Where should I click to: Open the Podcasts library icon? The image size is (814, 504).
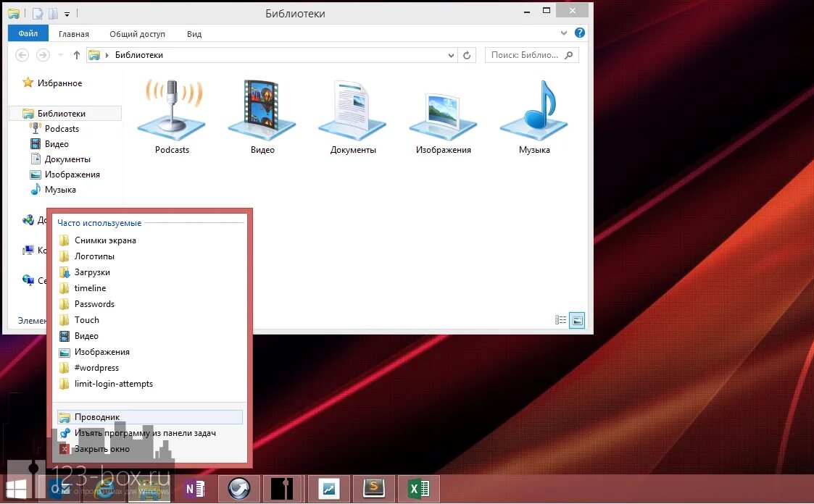pyautogui.click(x=171, y=109)
